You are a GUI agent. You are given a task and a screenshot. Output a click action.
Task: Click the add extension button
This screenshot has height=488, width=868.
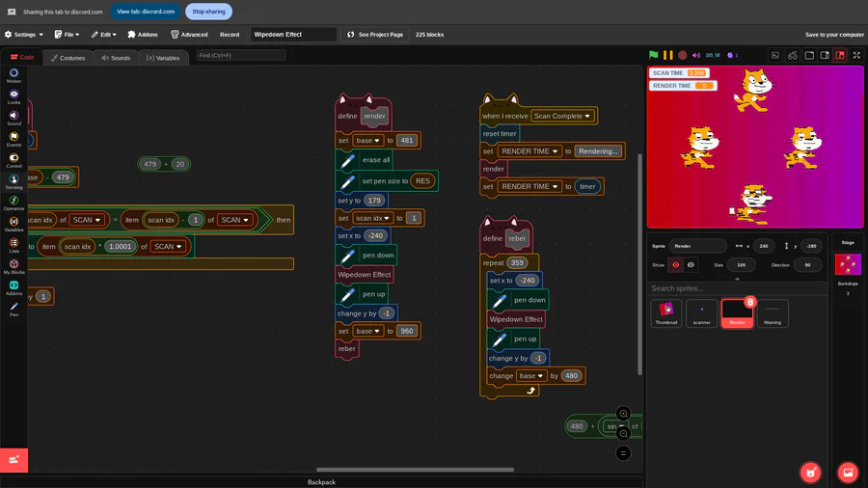[x=14, y=460]
